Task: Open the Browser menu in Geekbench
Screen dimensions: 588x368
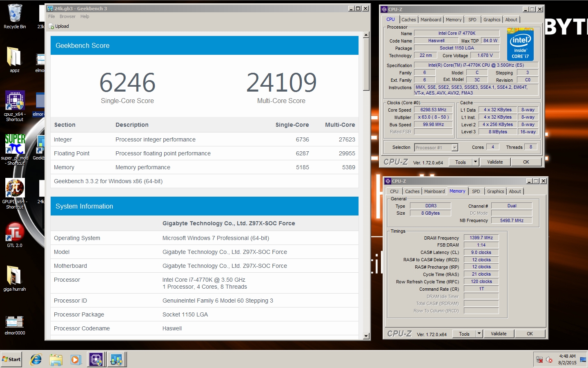Action: pyautogui.click(x=67, y=17)
